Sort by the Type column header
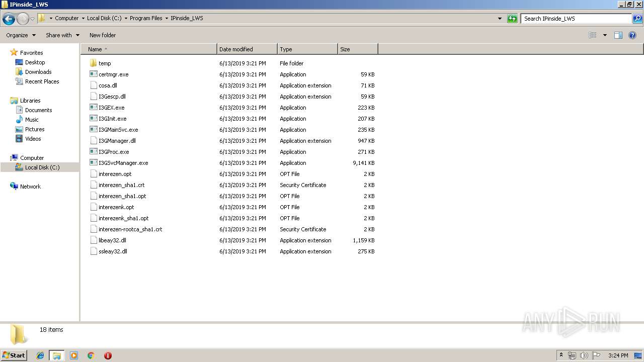 [307, 49]
